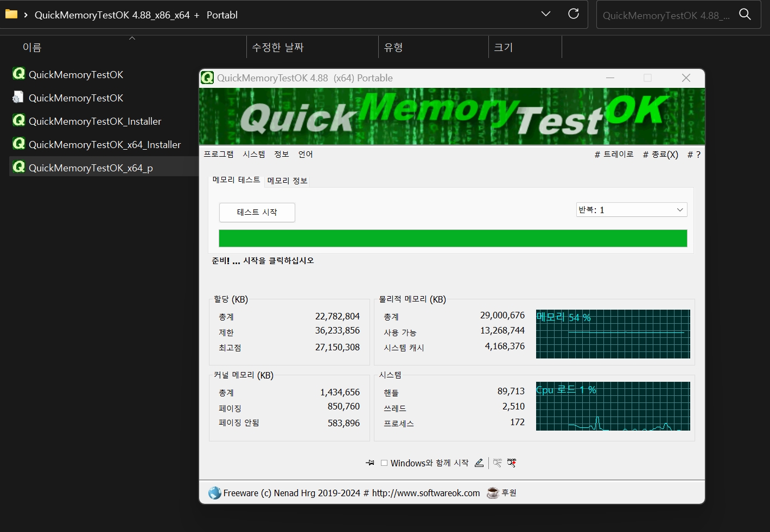Open the 시스템 menu

tap(254, 155)
